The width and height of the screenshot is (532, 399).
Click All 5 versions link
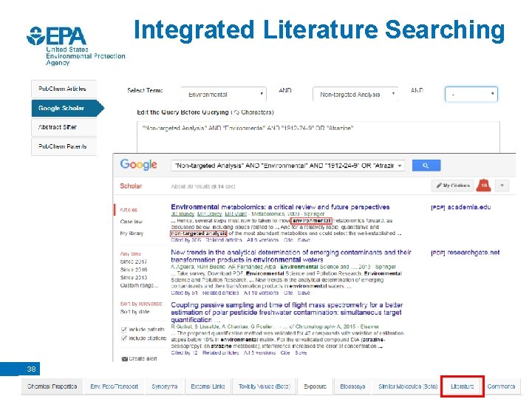point(259,353)
